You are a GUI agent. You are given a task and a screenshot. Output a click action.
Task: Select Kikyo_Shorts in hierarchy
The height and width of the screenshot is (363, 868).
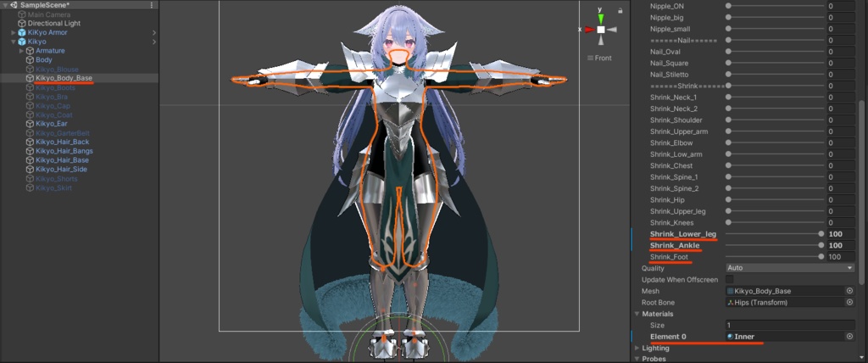click(x=57, y=179)
